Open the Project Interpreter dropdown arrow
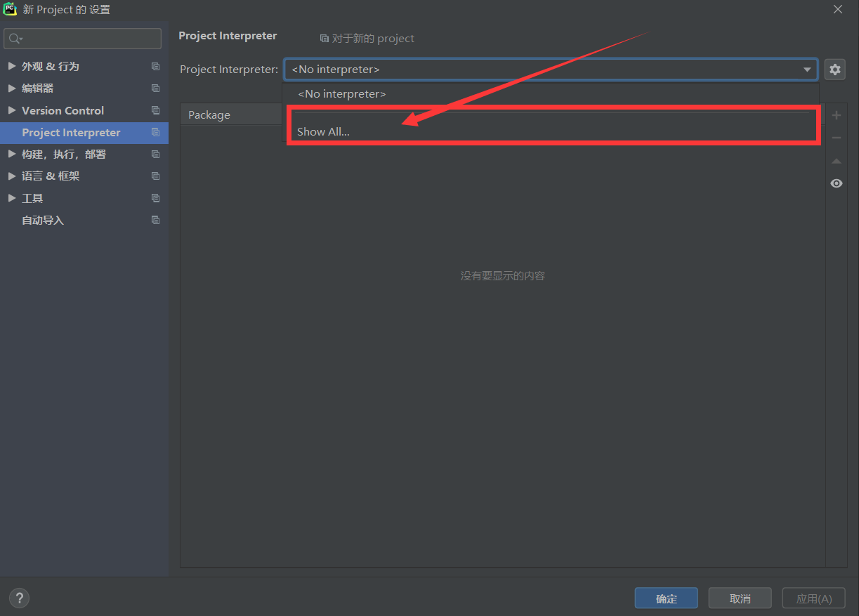Image resolution: width=859 pixels, height=616 pixels. (807, 70)
